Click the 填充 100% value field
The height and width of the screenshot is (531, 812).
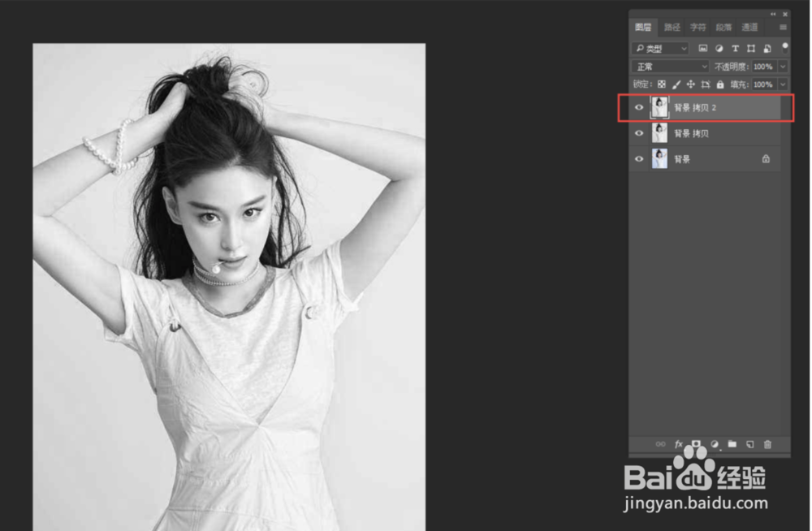click(764, 84)
